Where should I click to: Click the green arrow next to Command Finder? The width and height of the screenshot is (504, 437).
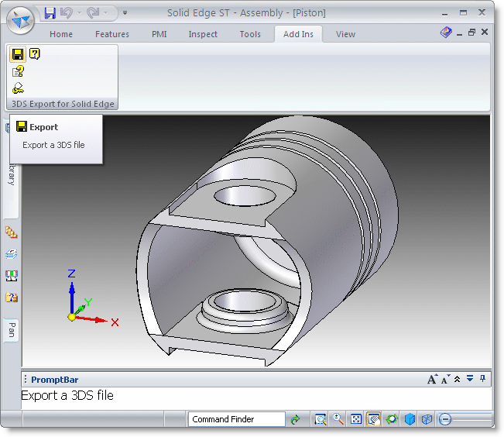click(295, 419)
